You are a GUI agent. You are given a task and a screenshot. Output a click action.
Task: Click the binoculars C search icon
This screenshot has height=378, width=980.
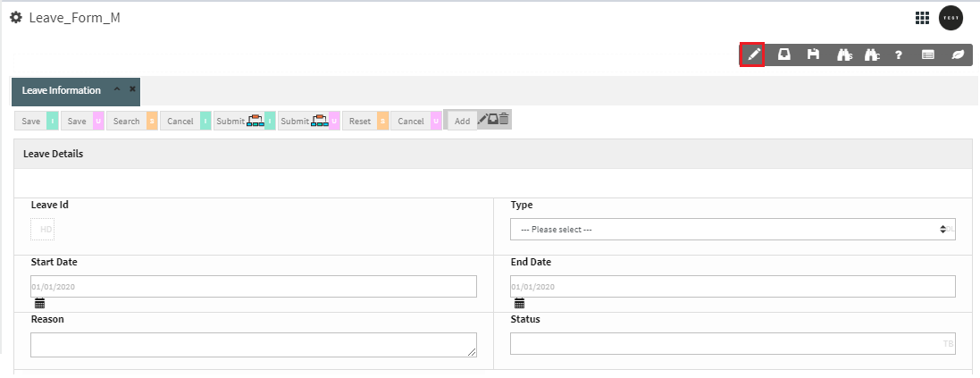tap(873, 55)
